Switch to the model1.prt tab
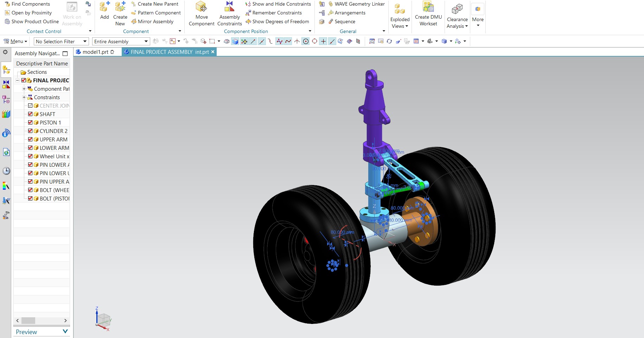 click(x=95, y=52)
